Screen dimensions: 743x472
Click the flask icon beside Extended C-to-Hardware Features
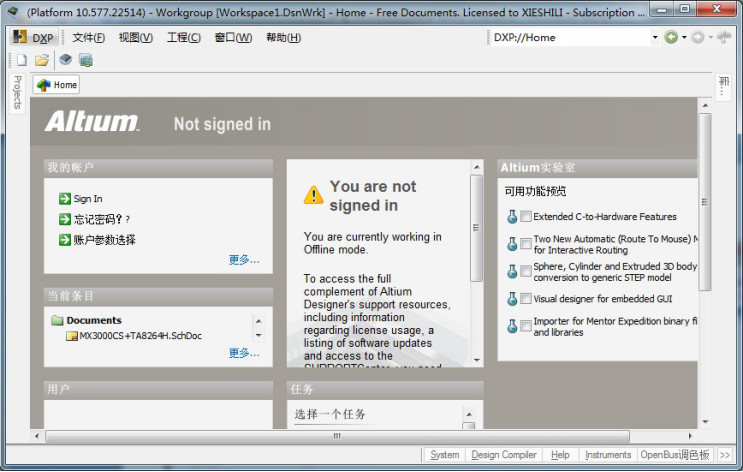pos(512,217)
